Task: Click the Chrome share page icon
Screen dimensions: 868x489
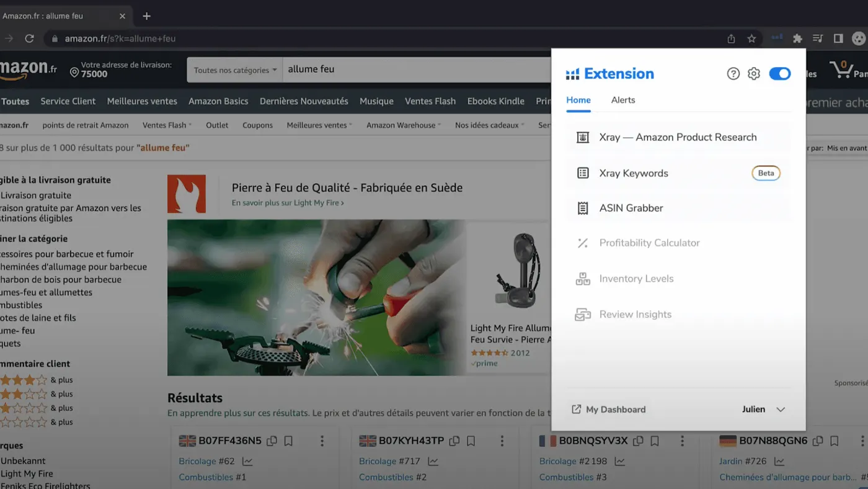Action: click(731, 38)
